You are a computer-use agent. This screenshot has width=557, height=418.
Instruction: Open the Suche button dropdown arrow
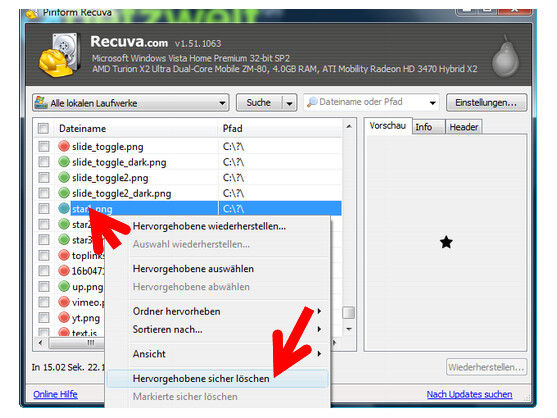click(x=290, y=103)
